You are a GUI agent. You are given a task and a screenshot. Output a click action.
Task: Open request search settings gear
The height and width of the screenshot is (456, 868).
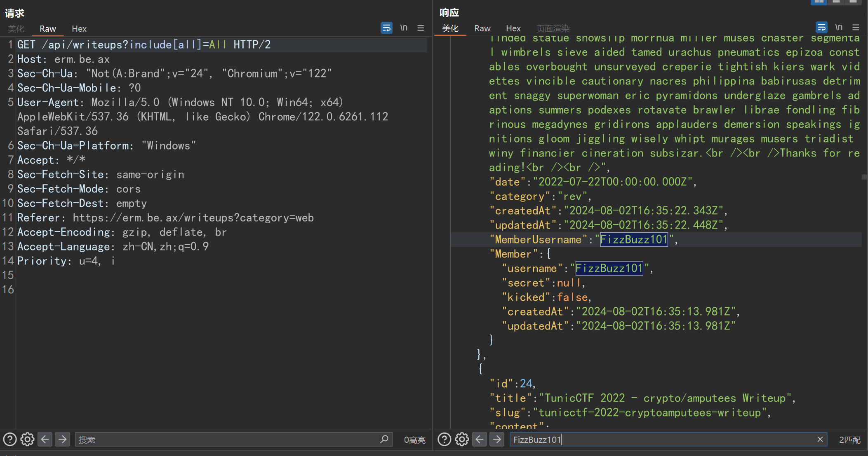(x=27, y=440)
